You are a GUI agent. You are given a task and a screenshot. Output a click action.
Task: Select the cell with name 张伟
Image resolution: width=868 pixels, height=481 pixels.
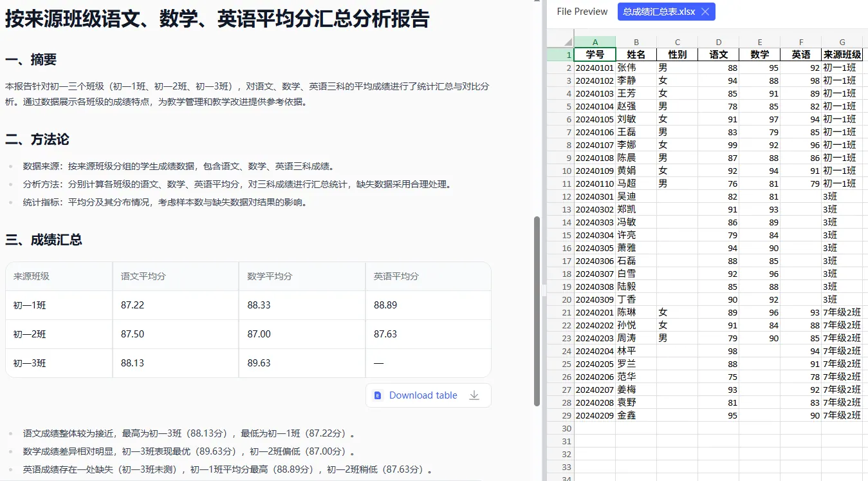point(636,68)
